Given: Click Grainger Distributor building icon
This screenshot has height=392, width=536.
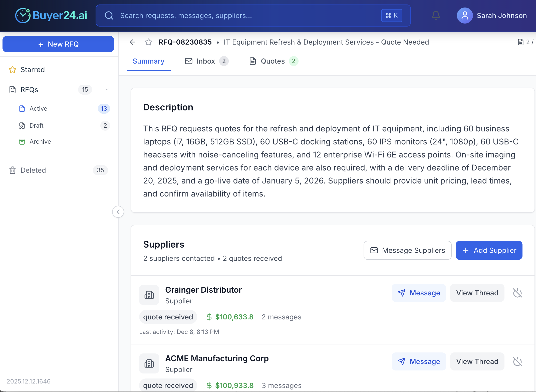Looking at the screenshot, I should [149, 295].
